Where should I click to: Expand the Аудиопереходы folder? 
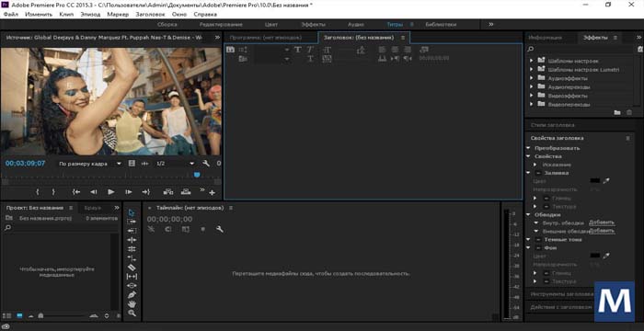point(531,87)
